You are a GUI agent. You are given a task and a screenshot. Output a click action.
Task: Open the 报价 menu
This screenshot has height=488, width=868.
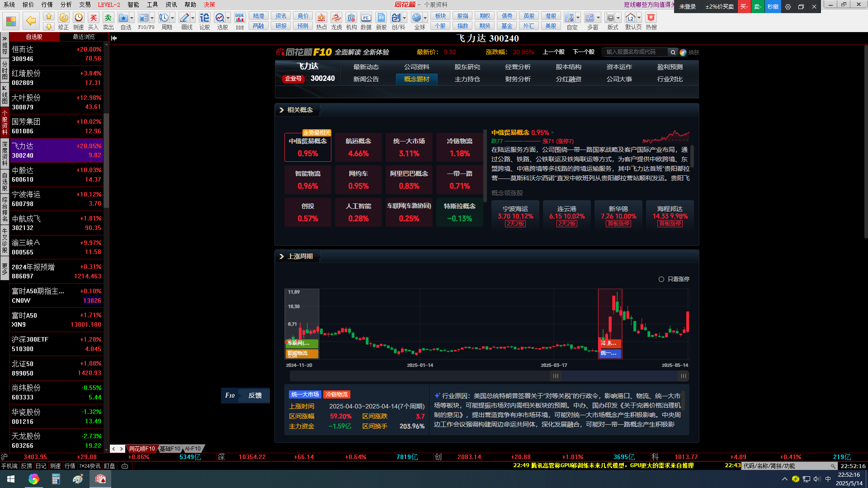[28, 5]
